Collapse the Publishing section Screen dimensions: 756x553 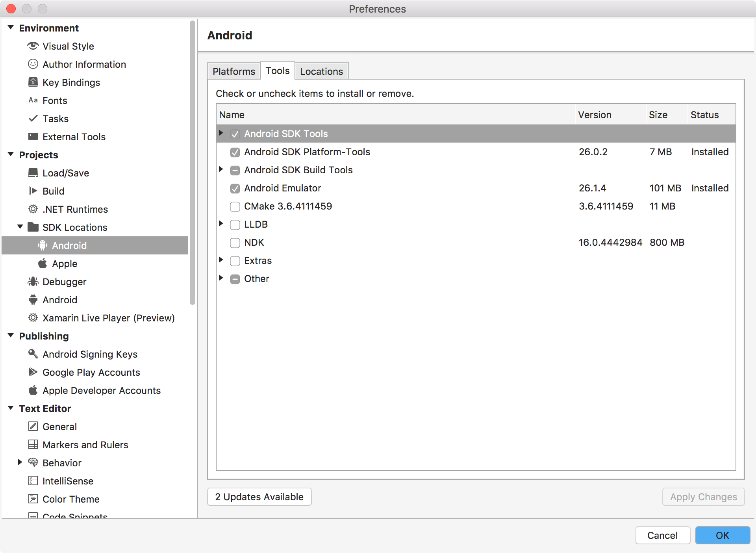(x=11, y=336)
